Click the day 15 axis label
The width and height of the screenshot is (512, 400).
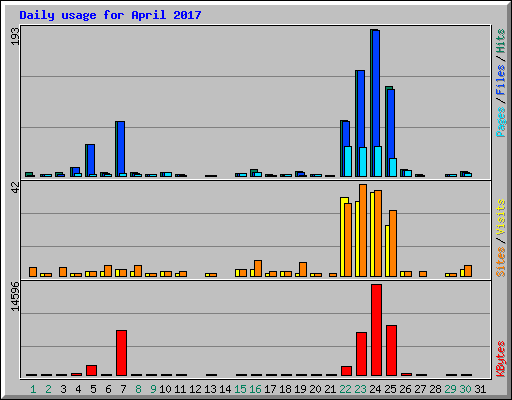(x=240, y=389)
